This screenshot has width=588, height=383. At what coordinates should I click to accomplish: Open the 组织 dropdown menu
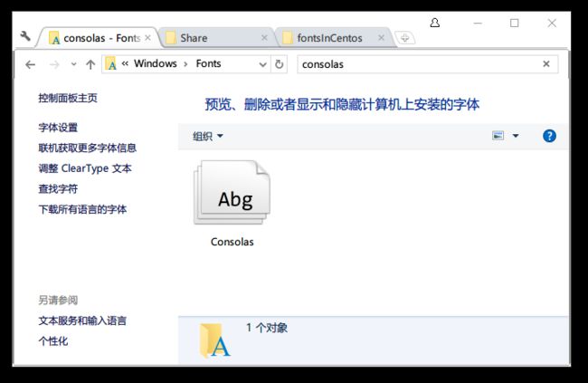208,136
